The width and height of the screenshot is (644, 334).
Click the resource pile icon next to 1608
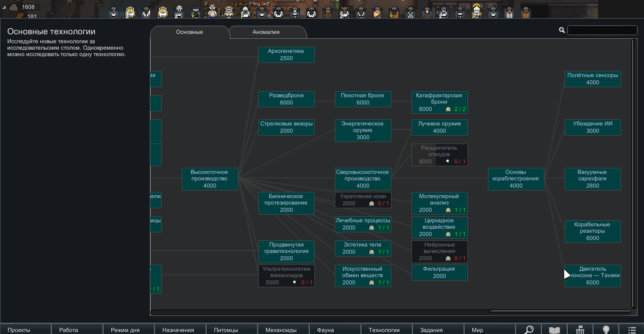coord(14,7)
